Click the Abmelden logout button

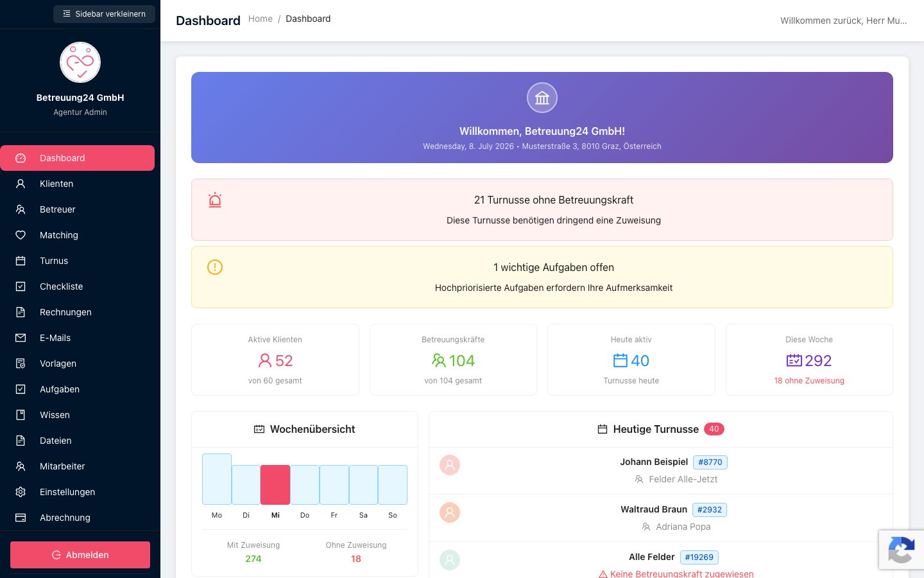tap(80, 555)
